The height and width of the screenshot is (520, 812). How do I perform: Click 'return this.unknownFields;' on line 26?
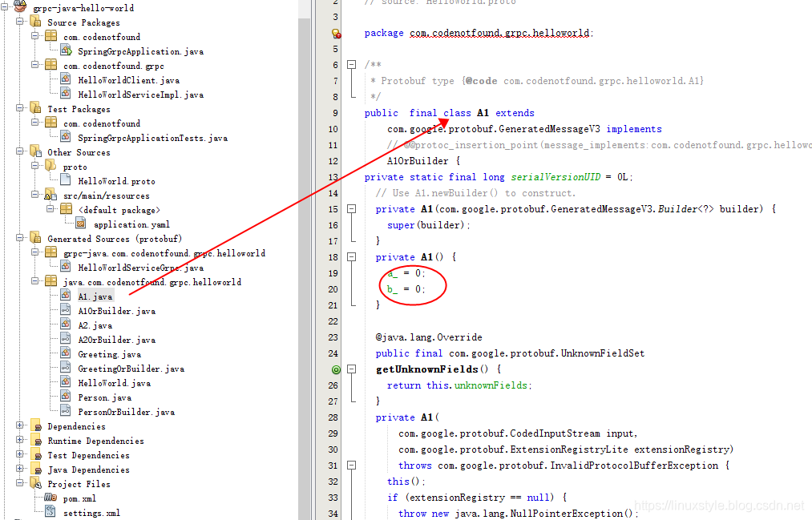point(459,385)
